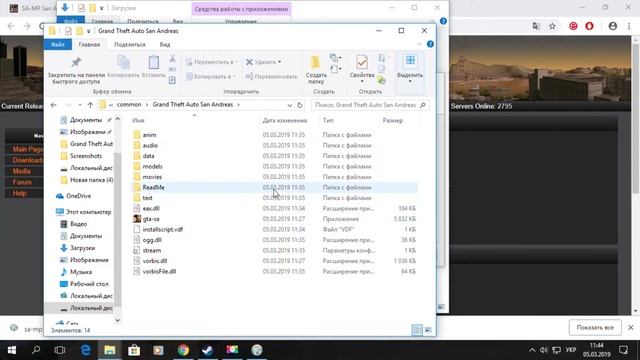
Task: Pin to Quick access ribbon icon
Action: point(76,62)
